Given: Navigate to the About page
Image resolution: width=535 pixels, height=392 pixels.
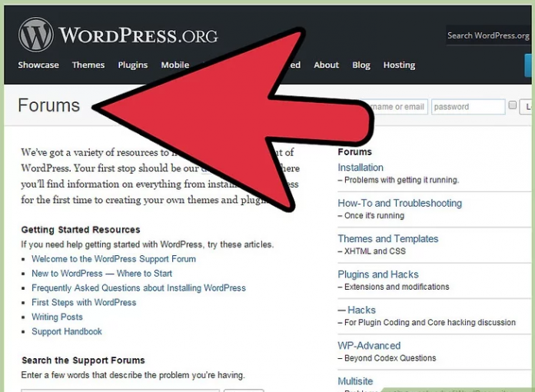Looking at the screenshot, I should (x=326, y=65).
